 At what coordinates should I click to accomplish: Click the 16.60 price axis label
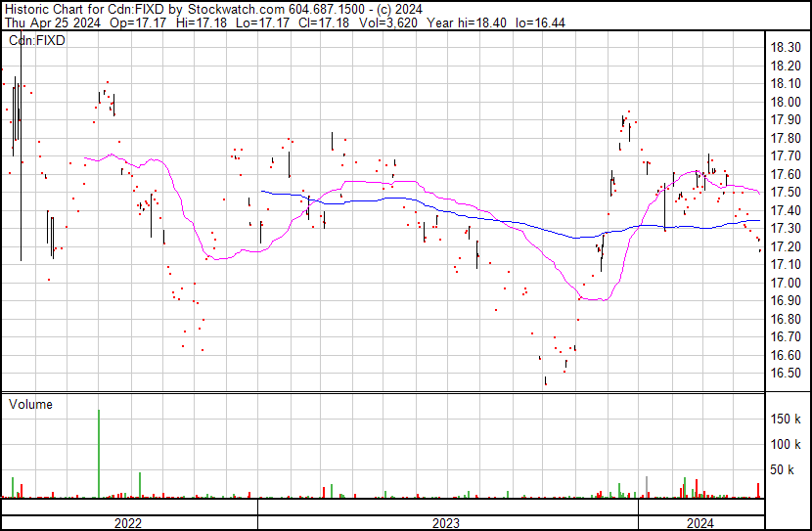point(786,356)
